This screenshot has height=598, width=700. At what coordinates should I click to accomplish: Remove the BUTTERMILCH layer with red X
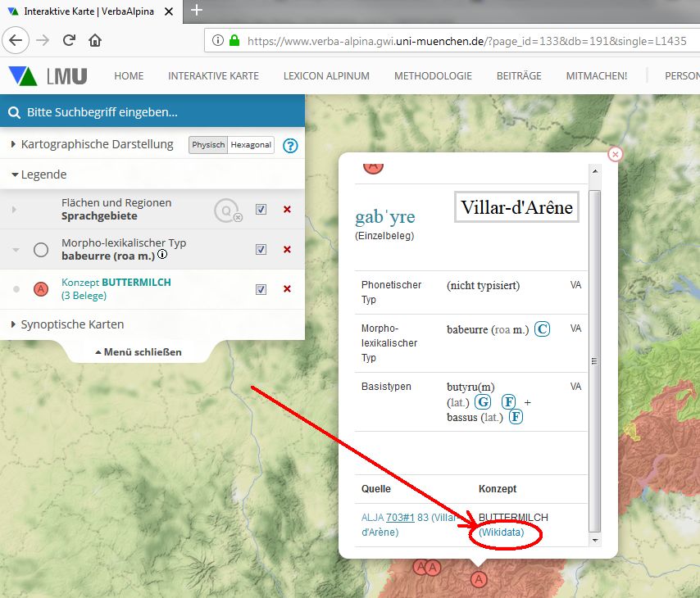tap(287, 289)
